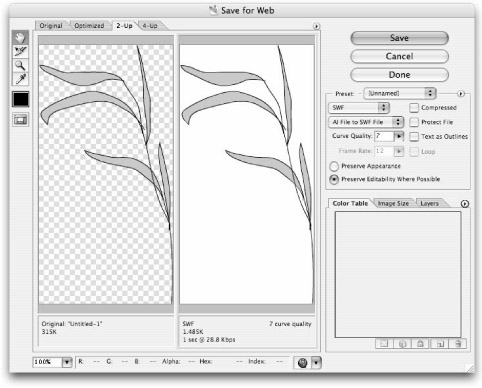Viewport: 482px width, 388px height.
Task: Open the AI File to SWF File dropdown
Action: pyautogui.click(x=366, y=122)
